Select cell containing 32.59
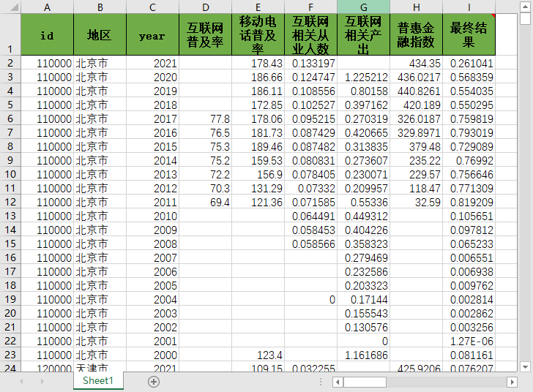Viewport: 533px width, 392px height. [416, 203]
